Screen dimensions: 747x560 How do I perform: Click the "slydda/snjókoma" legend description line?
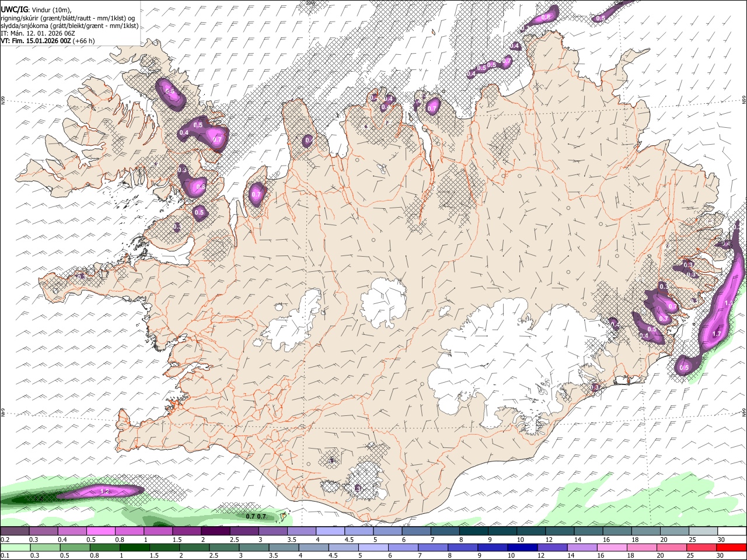pyautogui.click(x=69, y=26)
